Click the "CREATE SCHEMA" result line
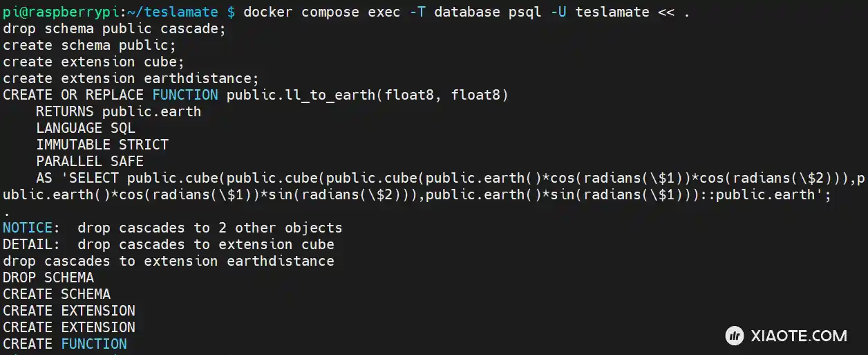Screen dimensions: 868x355 click(x=57, y=294)
